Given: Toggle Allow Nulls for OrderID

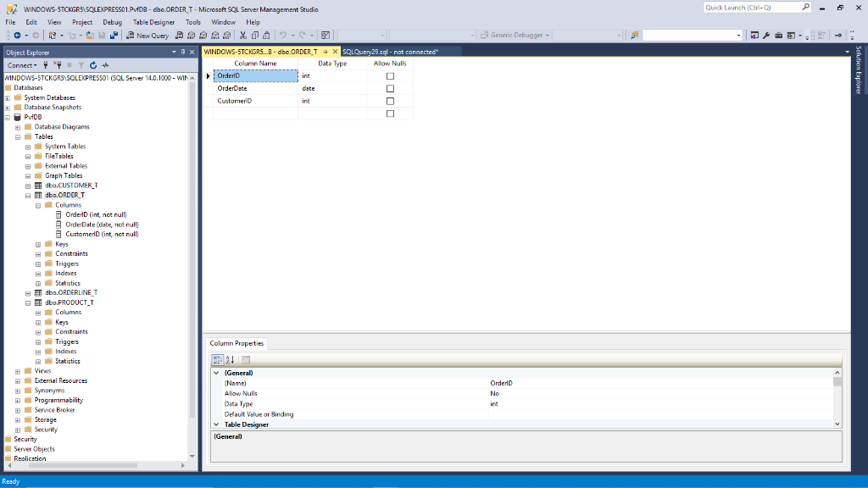Looking at the screenshot, I should pyautogui.click(x=390, y=75).
